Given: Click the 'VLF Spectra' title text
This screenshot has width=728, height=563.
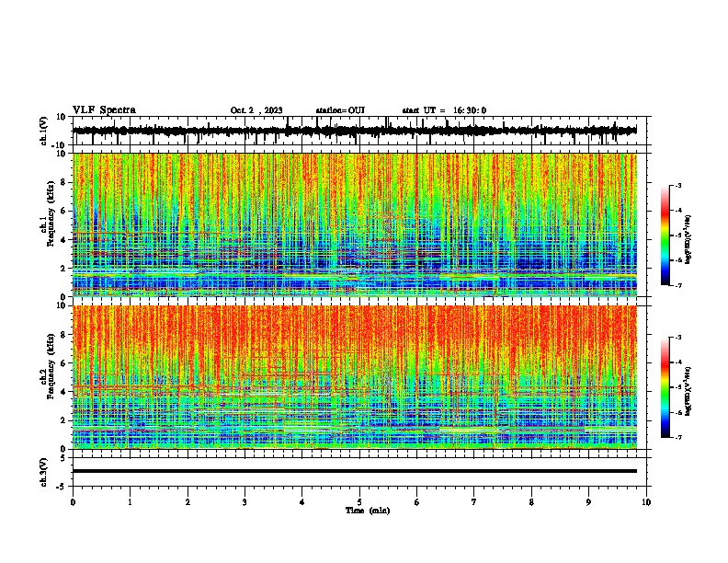Looking at the screenshot, I should click(x=104, y=110).
